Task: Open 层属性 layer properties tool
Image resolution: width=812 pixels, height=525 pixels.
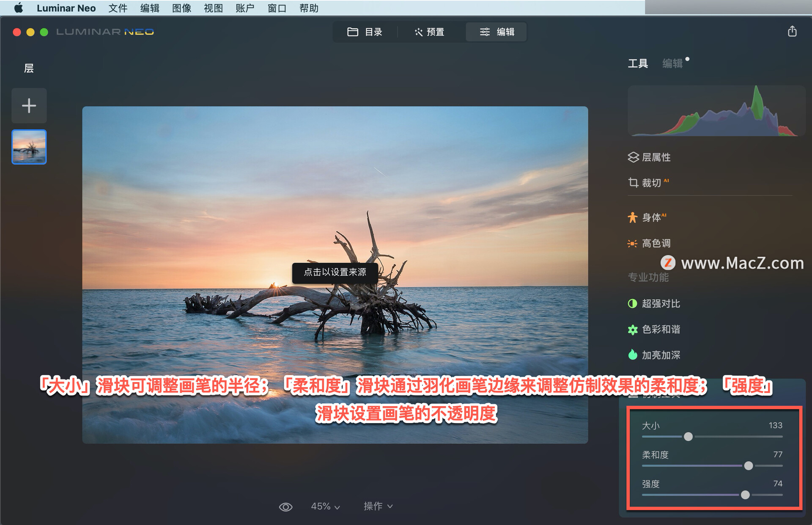Action: pos(650,157)
